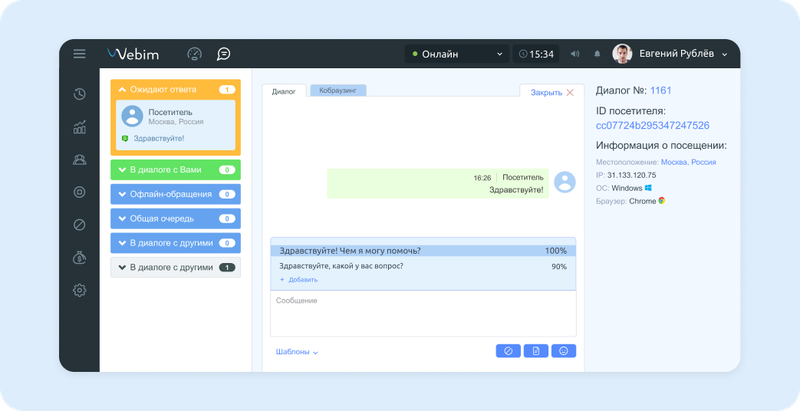
Task: Insert emoji with the smiley button
Action: tap(563, 351)
